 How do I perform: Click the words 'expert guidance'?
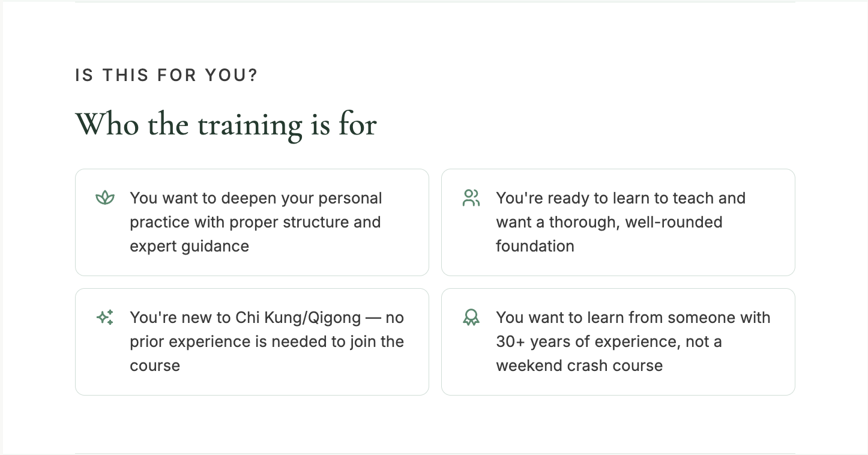point(189,246)
